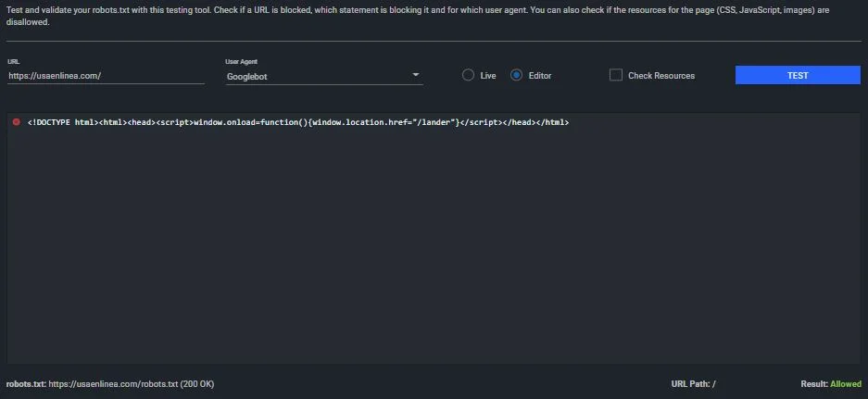Select the Editor radio option

[517, 75]
